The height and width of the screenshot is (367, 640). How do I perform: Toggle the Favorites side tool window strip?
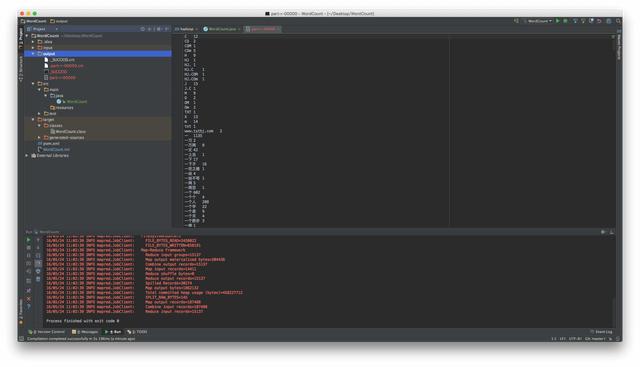(21, 311)
